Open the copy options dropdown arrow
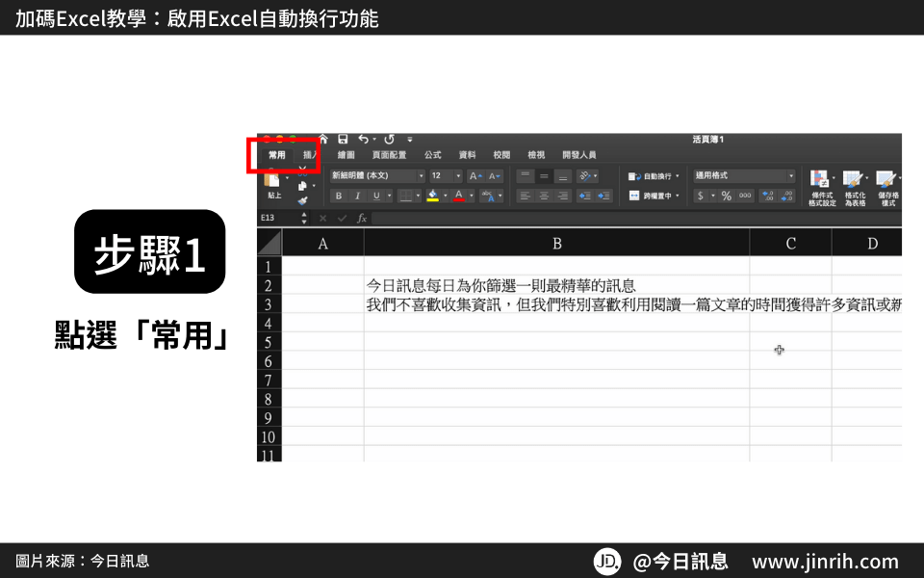Viewport: 924px width, 578px height. tap(314, 186)
